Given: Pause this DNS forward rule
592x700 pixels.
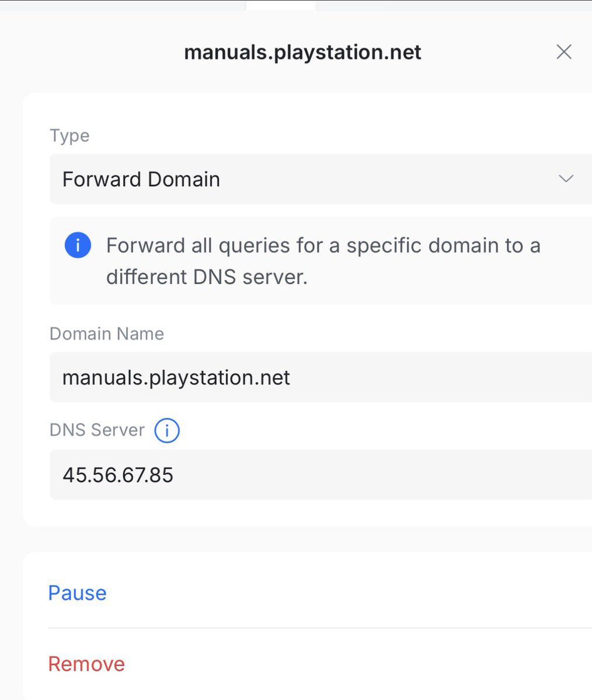Looking at the screenshot, I should (77, 593).
